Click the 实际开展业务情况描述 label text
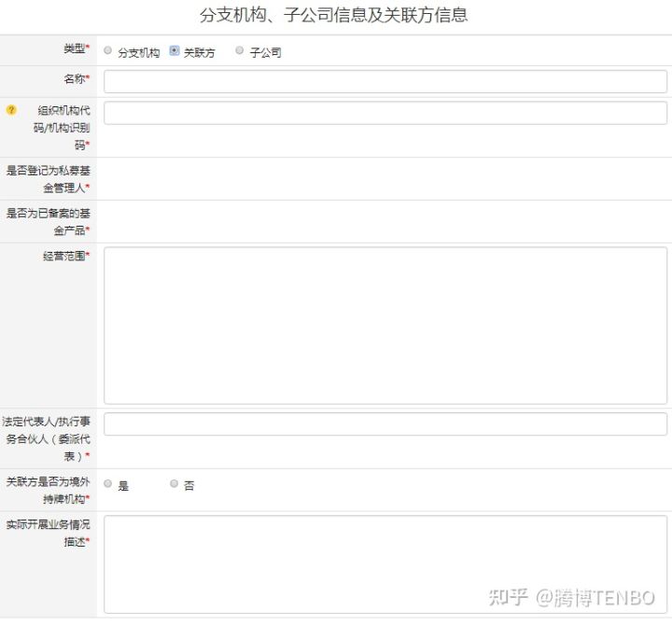The height and width of the screenshot is (625, 672). click(x=49, y=533)
